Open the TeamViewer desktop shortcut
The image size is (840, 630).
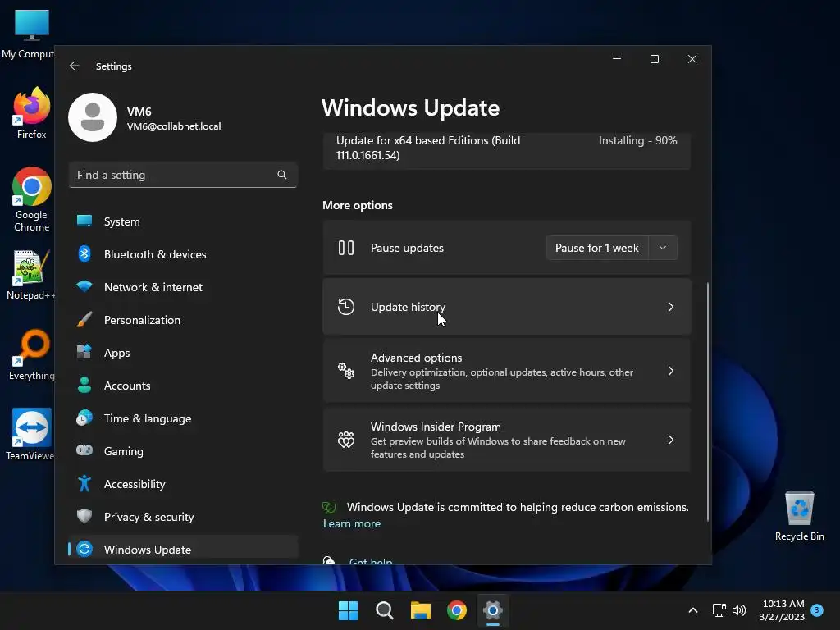(x=32, y=435)
